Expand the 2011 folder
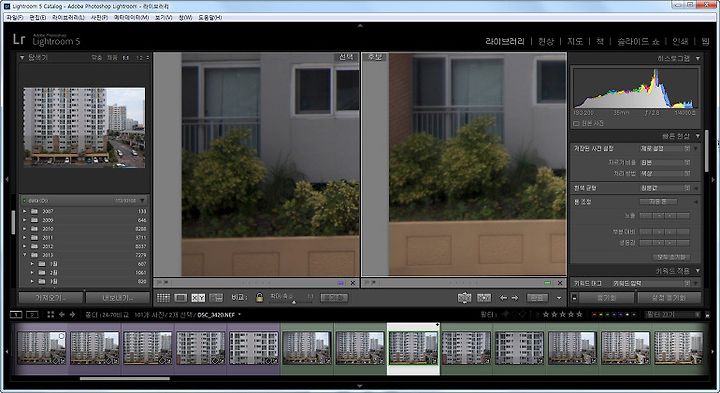The height and width of the screenshot is (393, 720). tap(25, 237)
